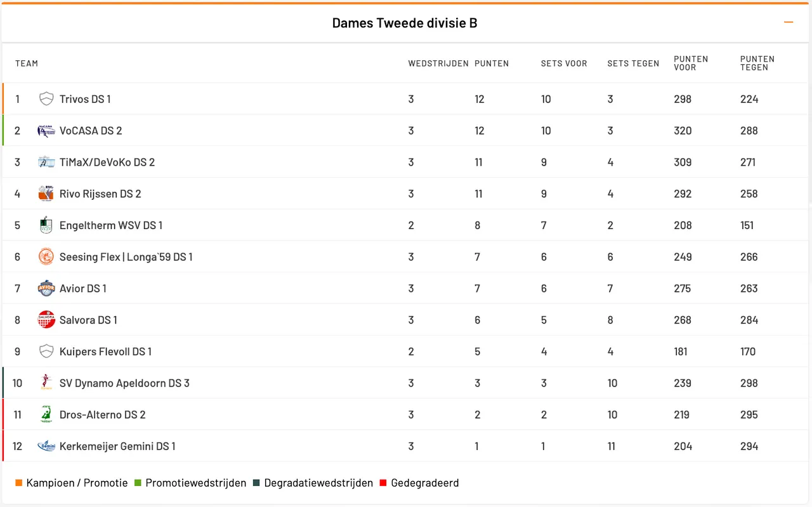812x507 pixels.
Task: Click the red Gedegradeerd legend swatch
Action: (383, 484)
